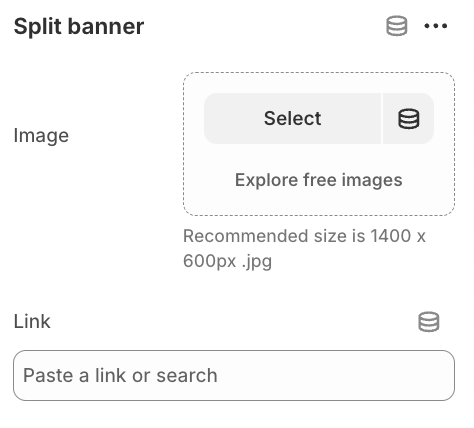Open database icon in Split banner header
The height and width of the screenshot is (428, 474).
(396, 26)
